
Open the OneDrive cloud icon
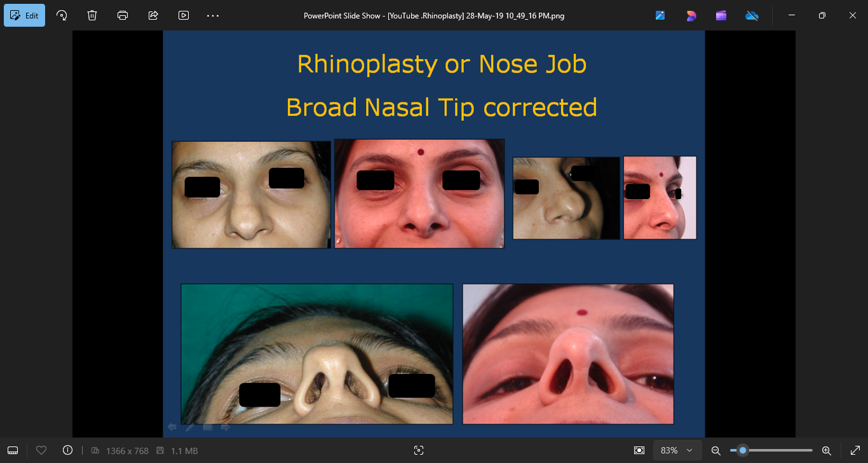[x=752, y=15]
